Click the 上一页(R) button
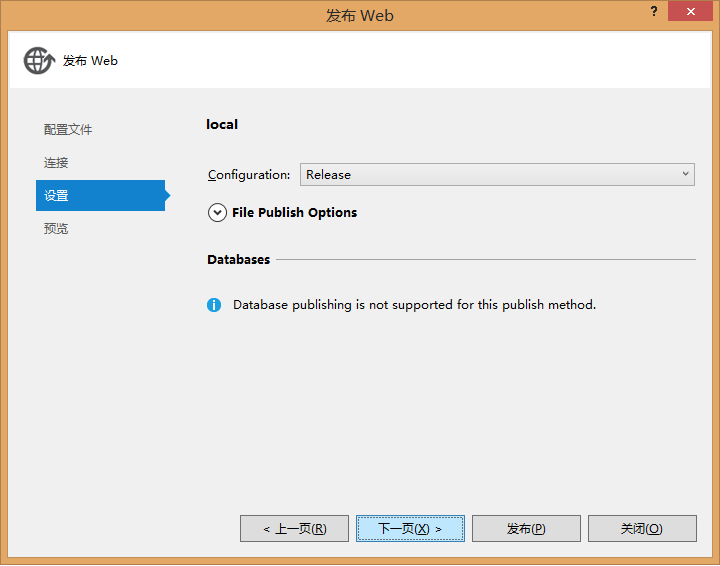This screenshot has width=720, height=566. (294, 528)
